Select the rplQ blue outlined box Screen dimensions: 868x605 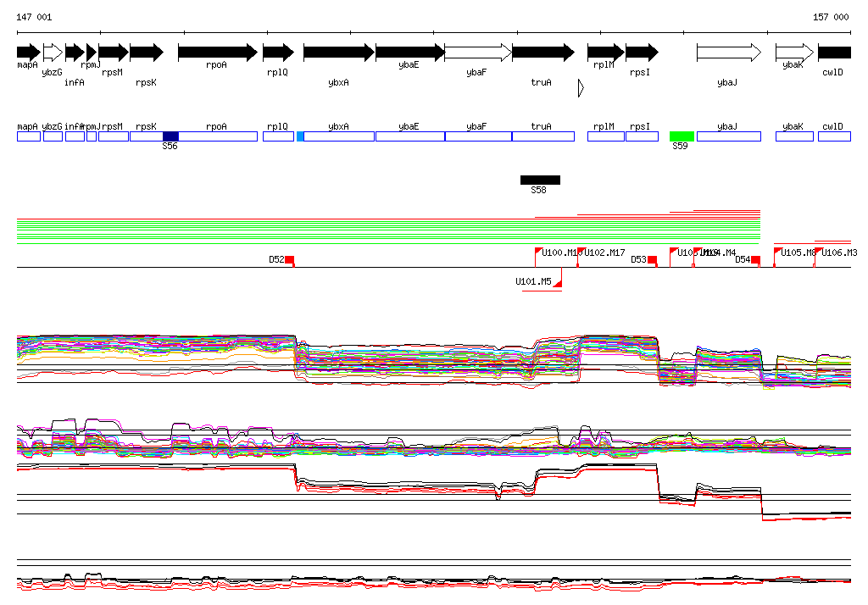coord(278,136)
